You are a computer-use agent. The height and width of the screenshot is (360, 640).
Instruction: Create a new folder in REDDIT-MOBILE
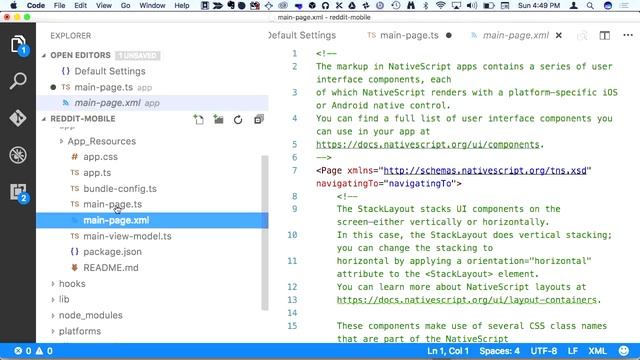218,120
